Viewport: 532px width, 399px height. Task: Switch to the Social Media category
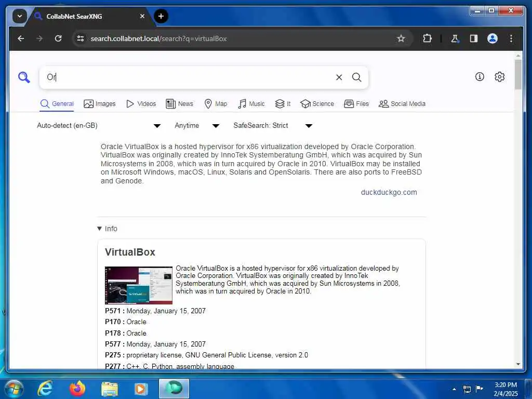tap(402, 104)
